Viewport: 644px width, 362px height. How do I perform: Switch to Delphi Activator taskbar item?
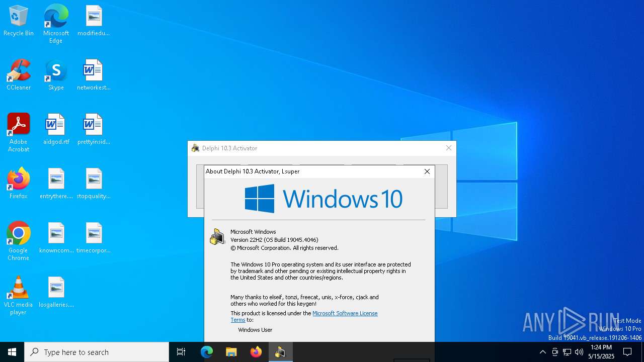coord(280,352)
